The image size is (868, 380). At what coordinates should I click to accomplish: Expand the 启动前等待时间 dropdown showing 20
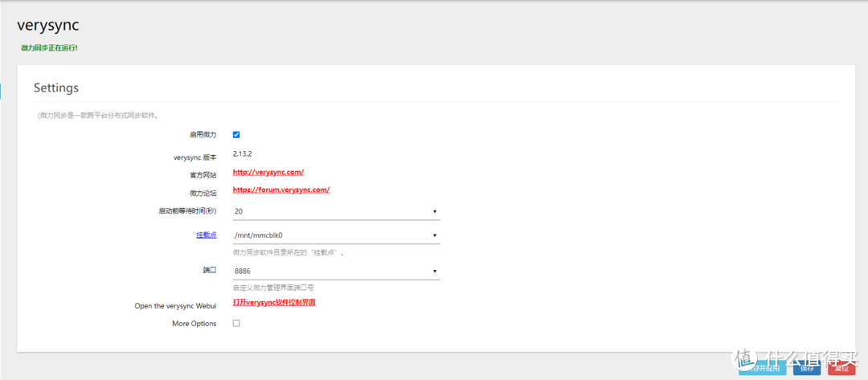pos(337,211)
